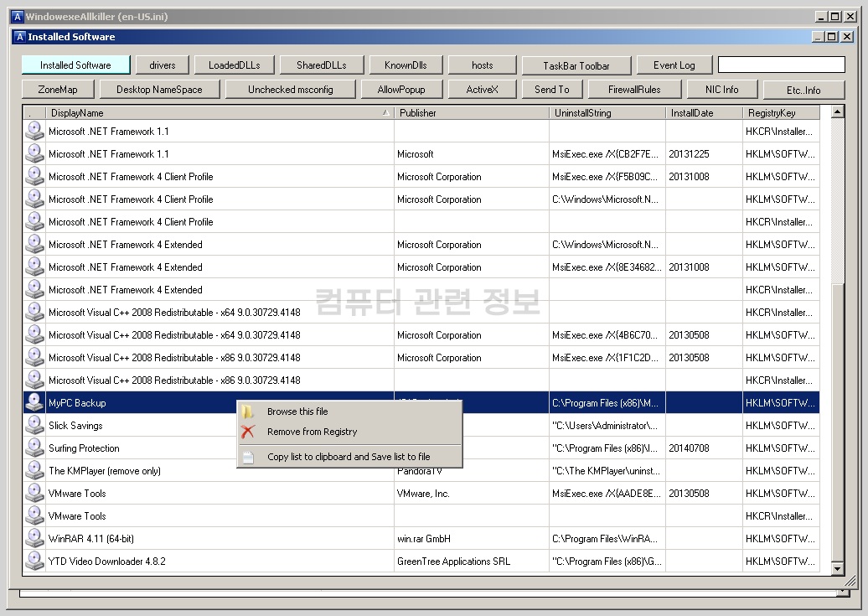This screenshot has width=868, height=616.
Task: Open the Event Log view
Action: [674, 65]
